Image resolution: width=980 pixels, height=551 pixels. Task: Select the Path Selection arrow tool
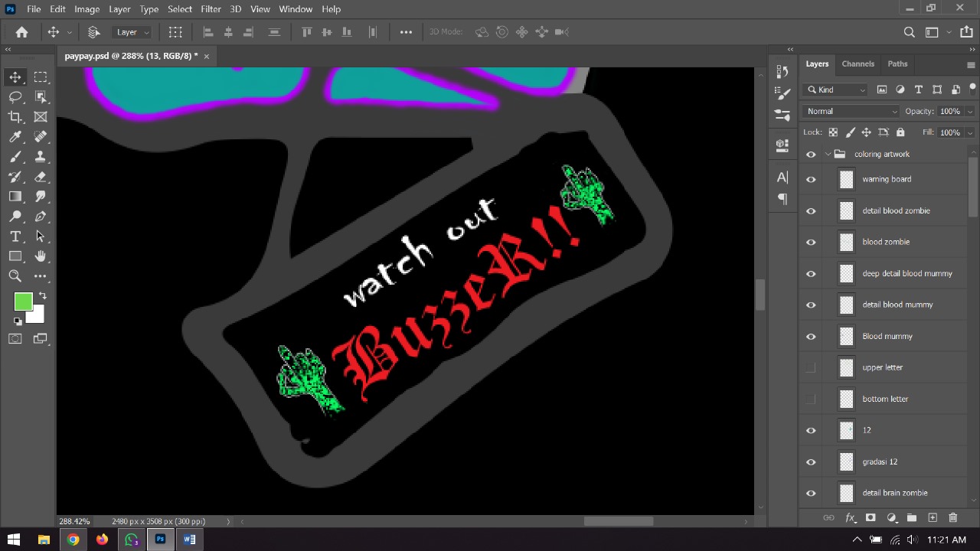(41, 236)
